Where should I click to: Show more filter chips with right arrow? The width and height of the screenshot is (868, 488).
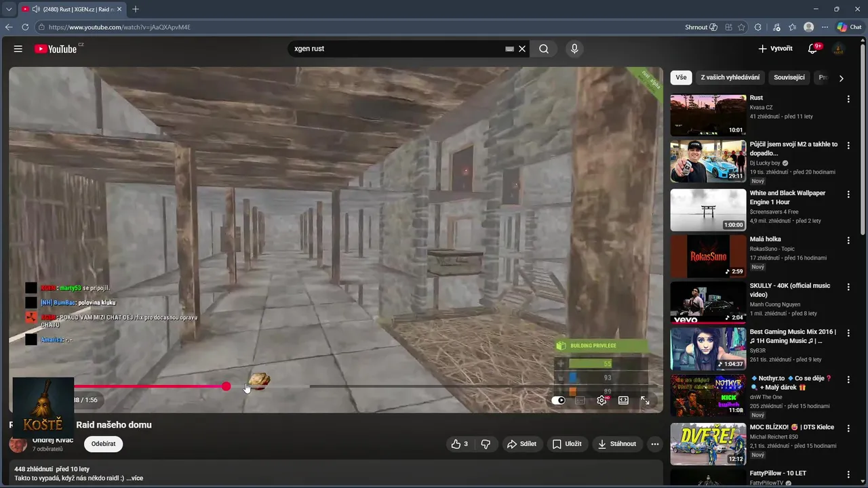pyautogui.click(x=842, y=78)
